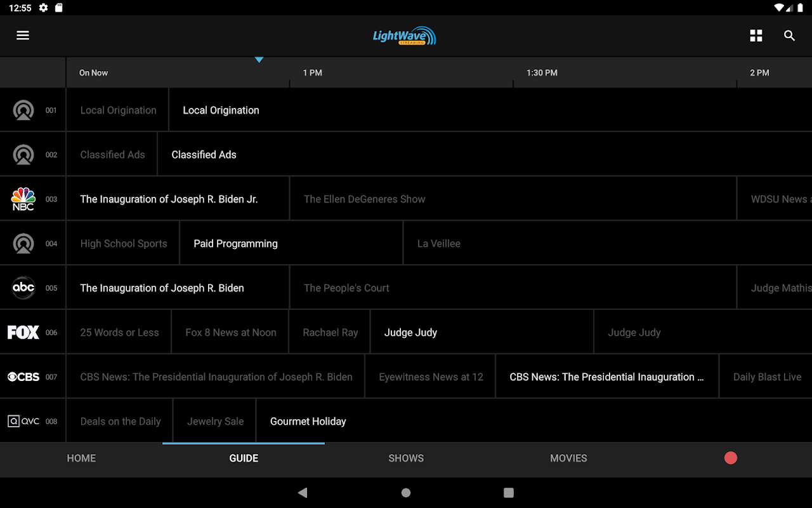Switch to the SHOWS tab
The height and width of the screenshot is (508, 812).
(406, 458)
